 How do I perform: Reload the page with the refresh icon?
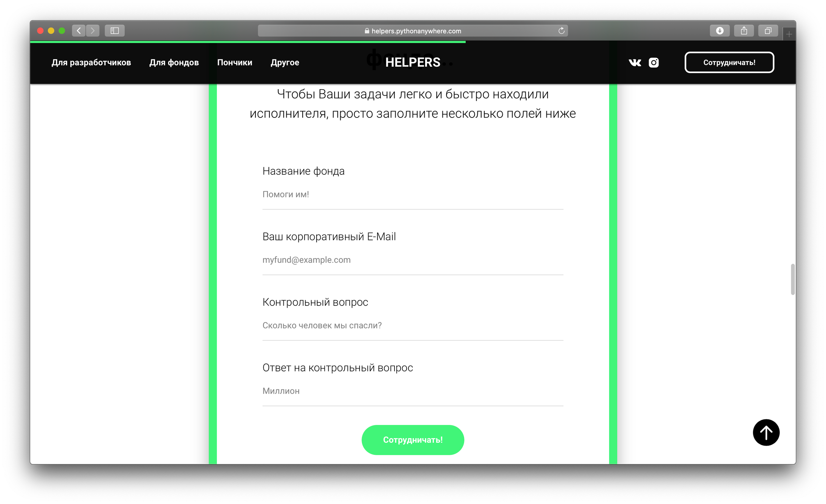click(x=561, y=31)
